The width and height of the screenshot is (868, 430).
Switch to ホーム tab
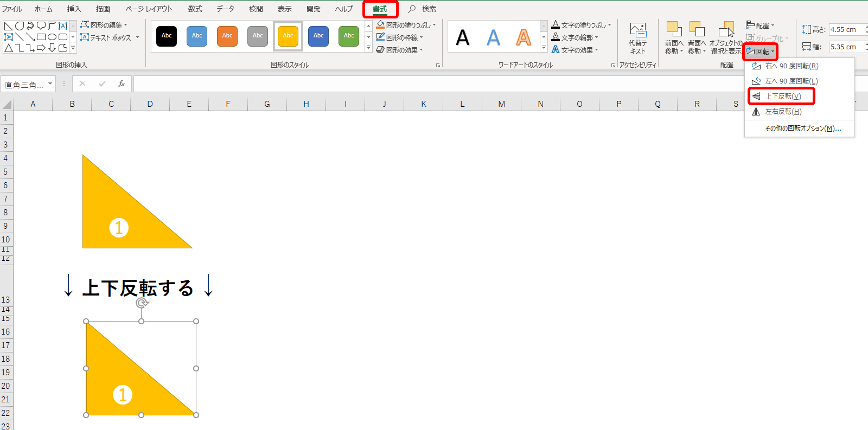[43, 9]
